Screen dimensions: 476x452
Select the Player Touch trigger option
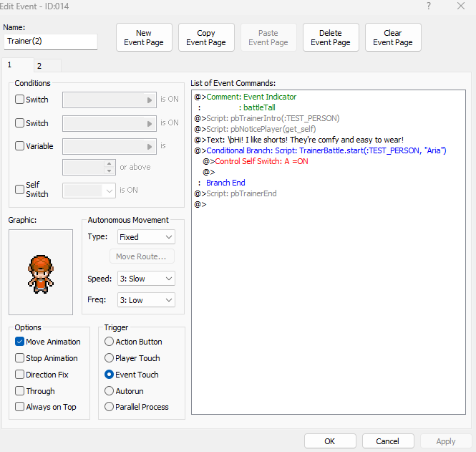point(110,358)
